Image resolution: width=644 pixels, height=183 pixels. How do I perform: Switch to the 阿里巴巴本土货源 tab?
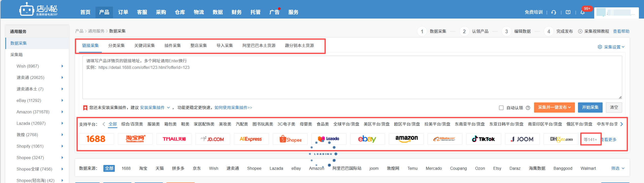259,45
